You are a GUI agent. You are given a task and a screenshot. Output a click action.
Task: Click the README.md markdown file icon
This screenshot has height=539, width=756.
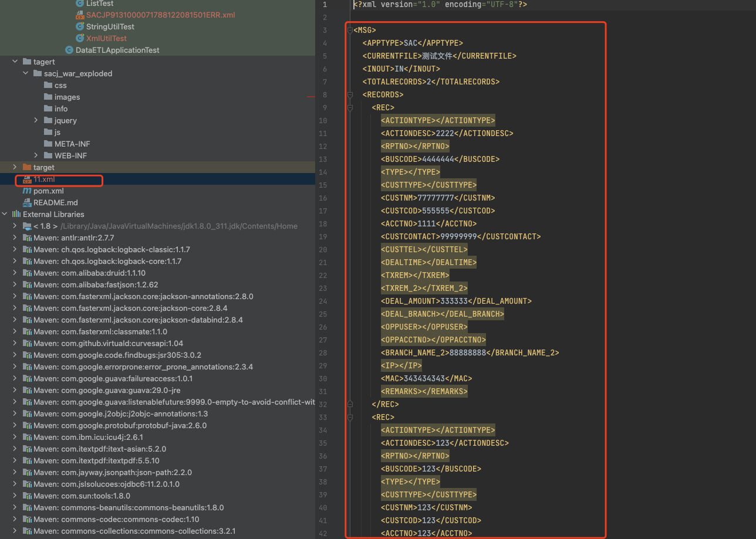pyautogui.click(x=27, y=203)
